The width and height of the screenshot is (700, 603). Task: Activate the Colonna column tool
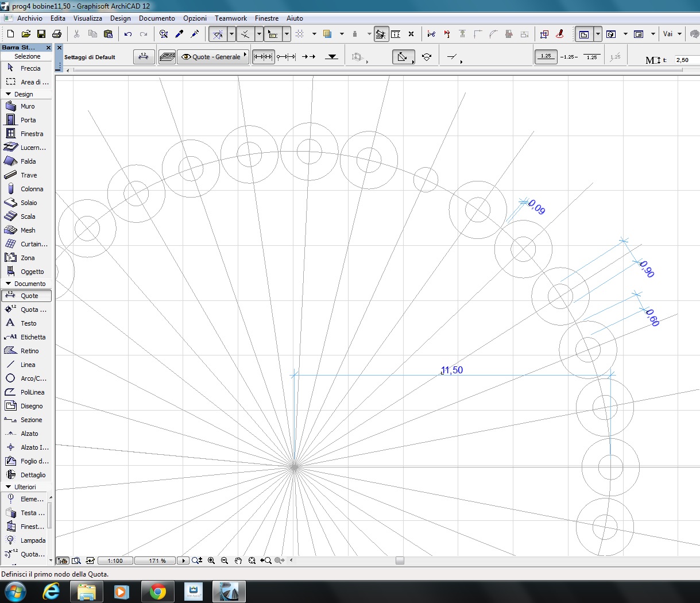pyautogui.click(x=27, y=189)
